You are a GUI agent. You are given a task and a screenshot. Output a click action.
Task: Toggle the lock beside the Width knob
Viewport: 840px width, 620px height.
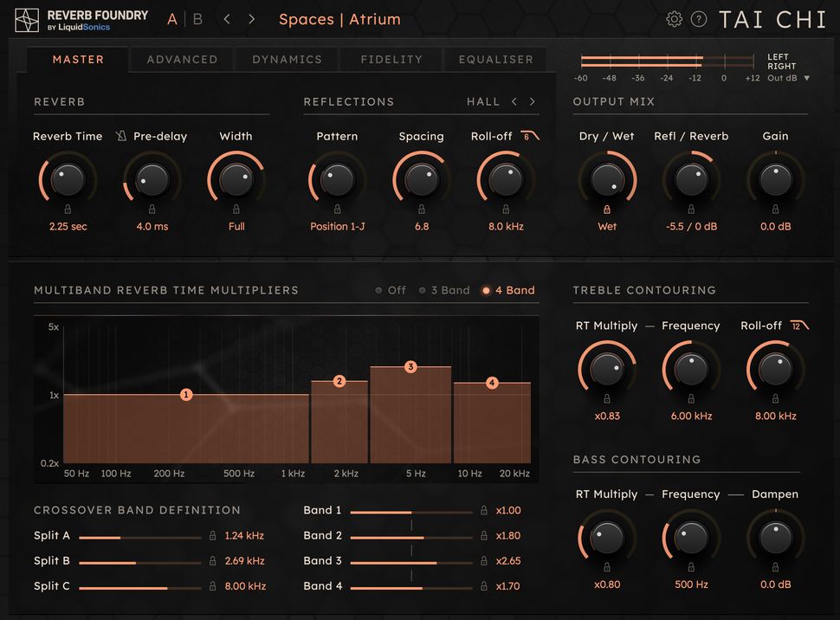pos(236,208)
